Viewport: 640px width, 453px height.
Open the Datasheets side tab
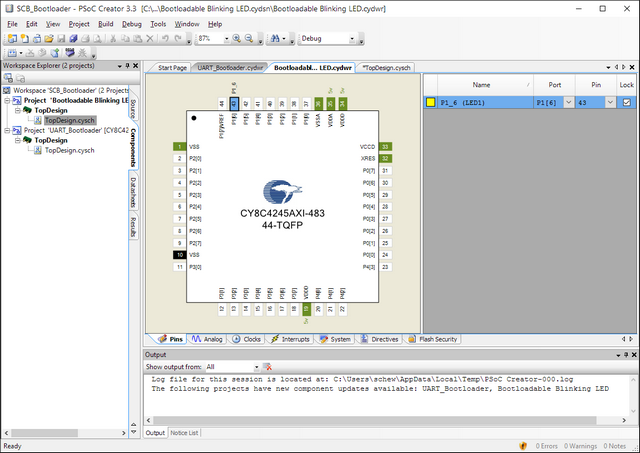click(133, 192)
